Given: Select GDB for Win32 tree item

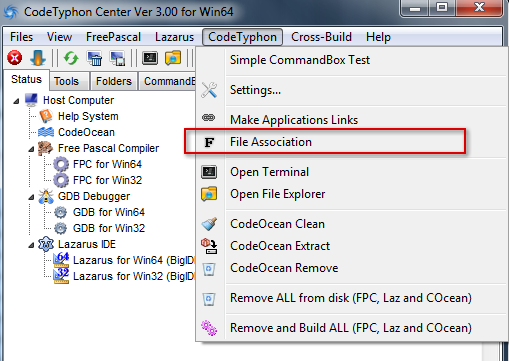Looking at the screenshot, I should tap(109, 228).
